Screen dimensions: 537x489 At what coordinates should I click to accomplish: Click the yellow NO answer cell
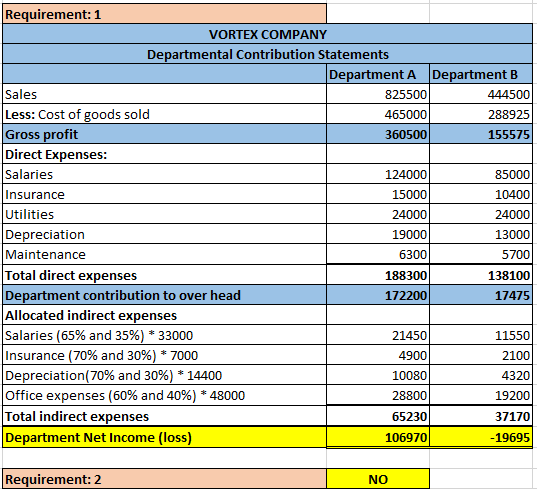click(378, 479)
